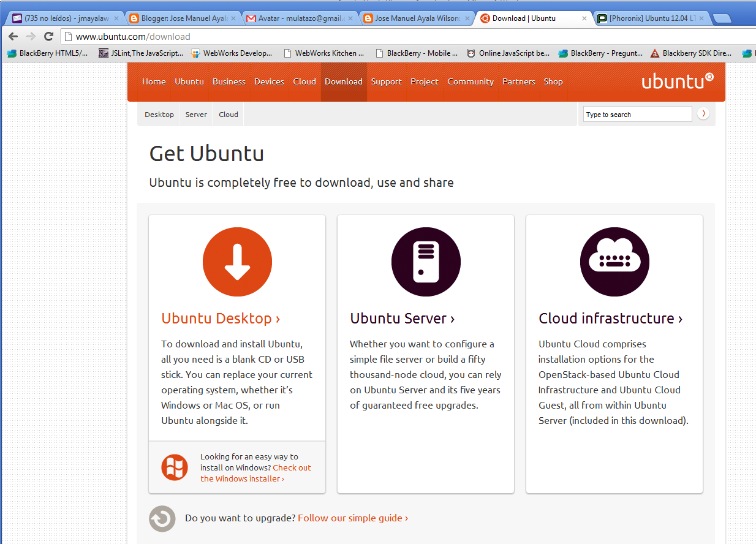Image resolution: width=756 pixels, height=544 pixels.
Task: Open the Devices nav item
Action: coord(269,81)
